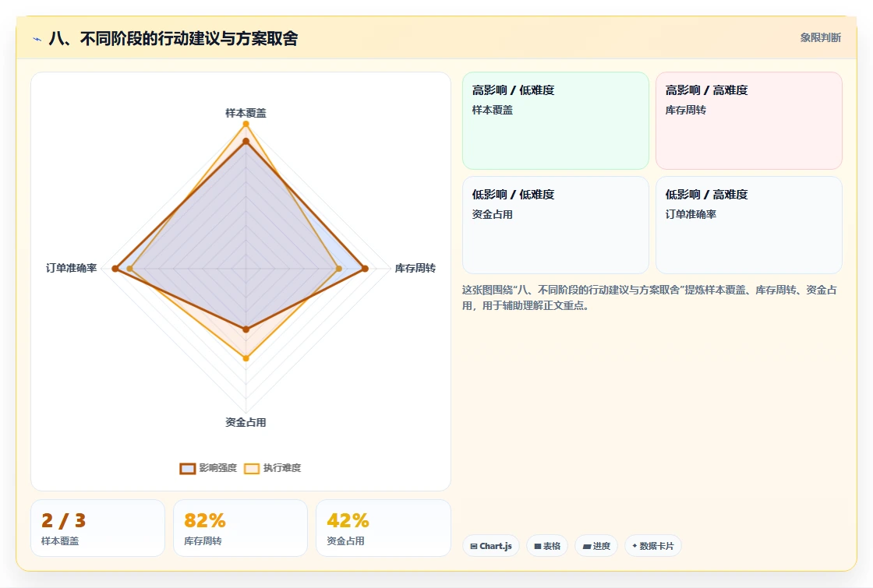873x588 pixels.
Task: Click the 数据卡片 tag label
Action: [x=656, y=546]
